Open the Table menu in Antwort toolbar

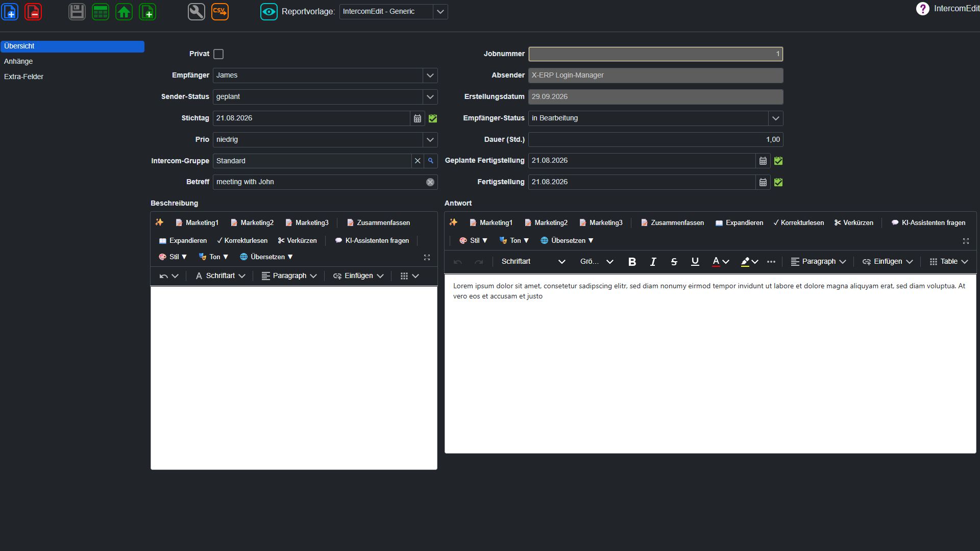(x=949, y=262)
